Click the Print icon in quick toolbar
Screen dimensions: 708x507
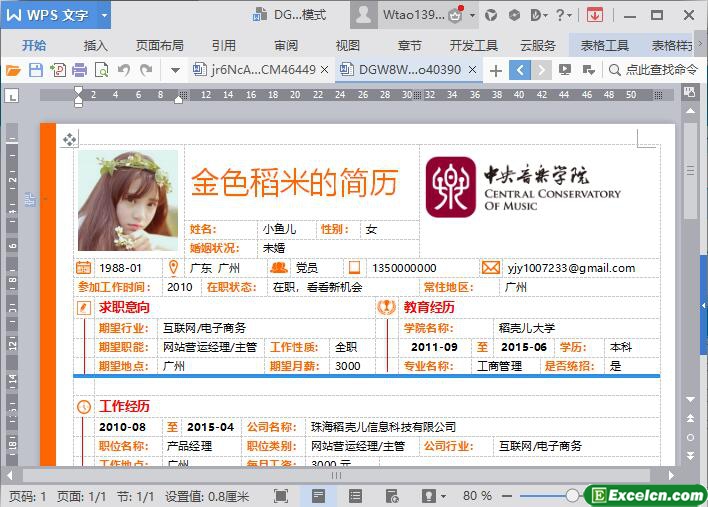coord(79,70)
